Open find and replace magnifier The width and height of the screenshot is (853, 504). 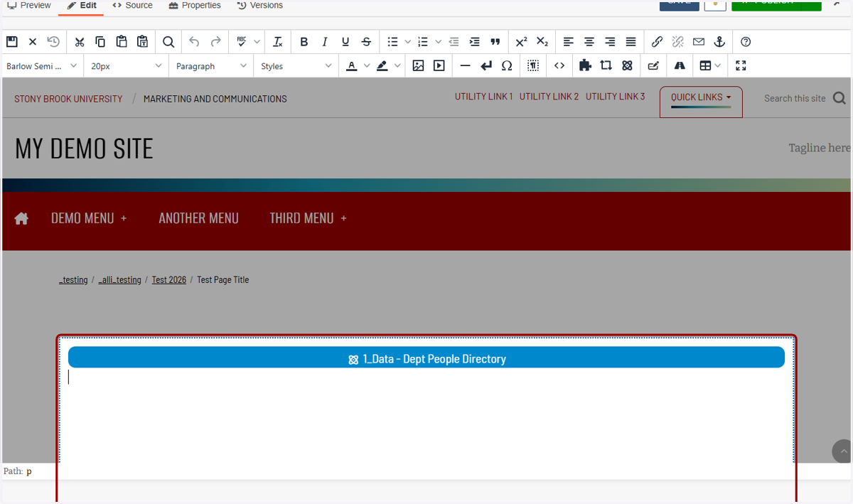(168, 42)
